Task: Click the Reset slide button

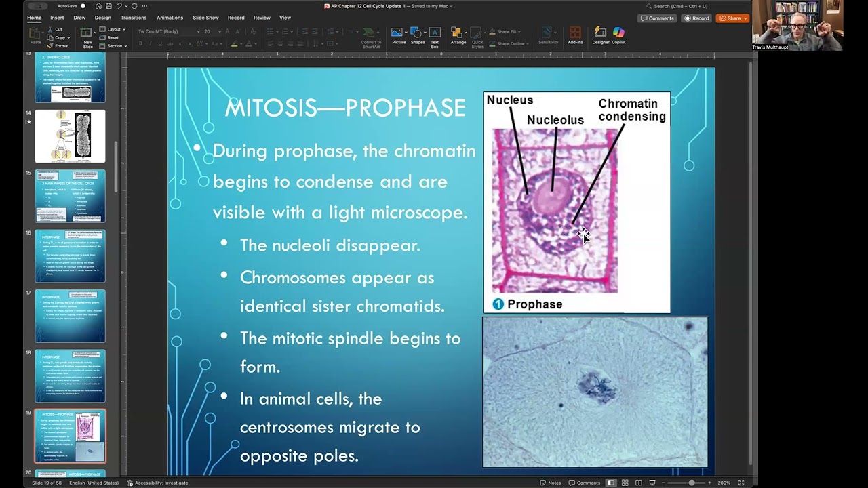Action: pos(108,37)
